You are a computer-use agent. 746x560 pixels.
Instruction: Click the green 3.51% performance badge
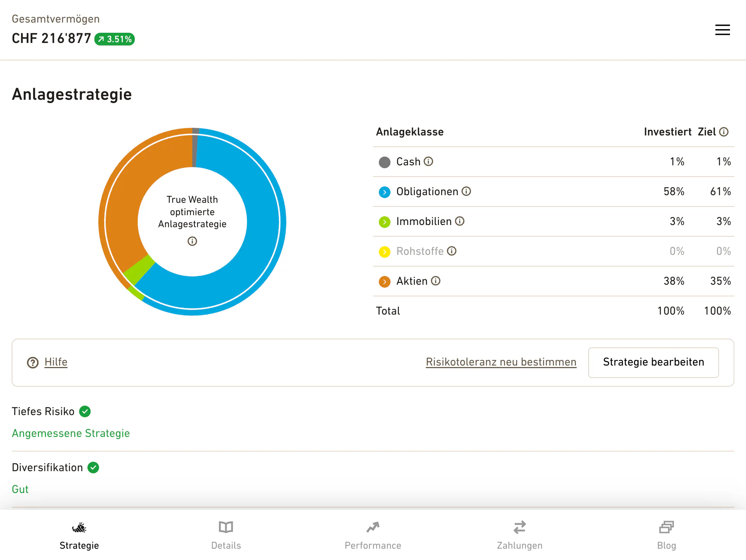pyautogui.click(x=114, y=39)
